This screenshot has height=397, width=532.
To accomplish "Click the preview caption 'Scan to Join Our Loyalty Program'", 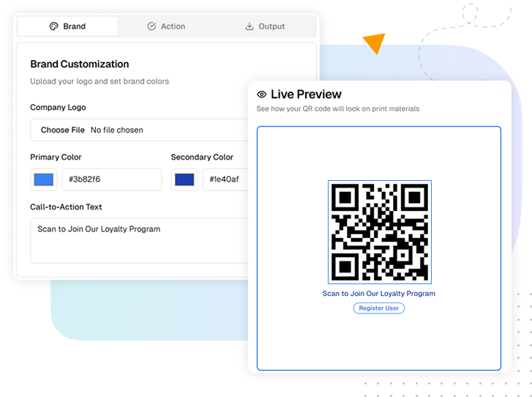I will pyautogui.click(x=378, y=294).
